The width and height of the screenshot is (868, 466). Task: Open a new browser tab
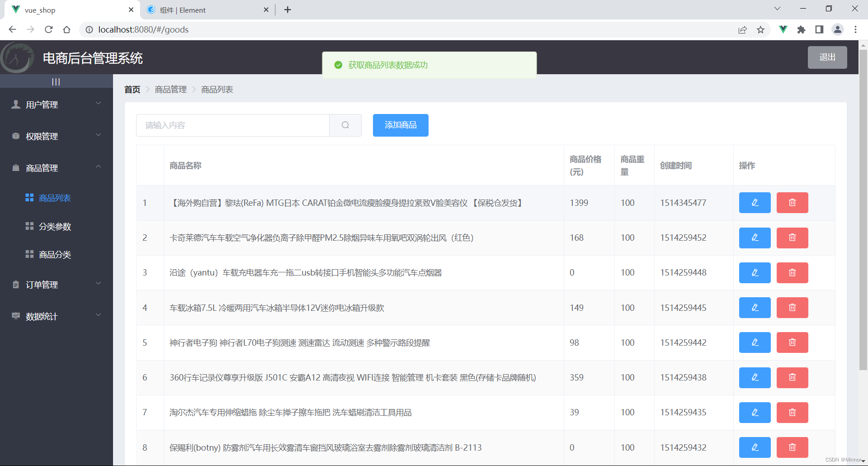coord(288,10)
